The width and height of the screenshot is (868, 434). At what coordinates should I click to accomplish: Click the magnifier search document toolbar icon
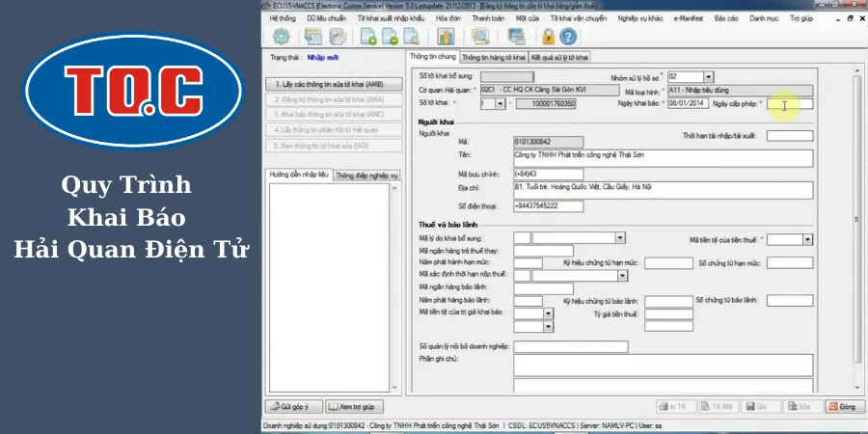[479, 37]
